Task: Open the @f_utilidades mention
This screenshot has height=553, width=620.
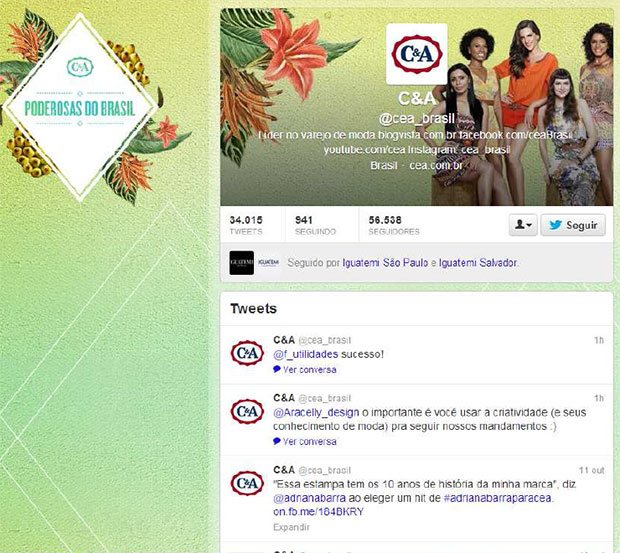Action: [x=306, y=354]
